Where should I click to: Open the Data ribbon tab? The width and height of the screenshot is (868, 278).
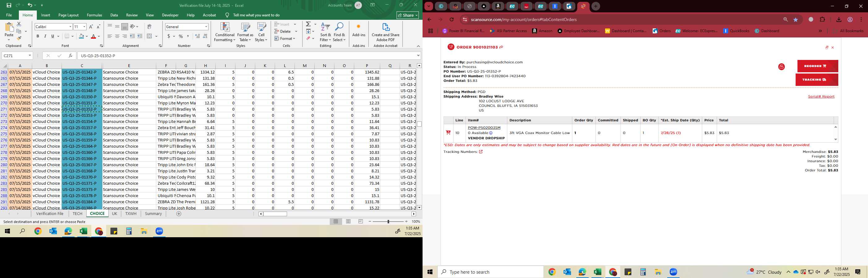(114, 15)
